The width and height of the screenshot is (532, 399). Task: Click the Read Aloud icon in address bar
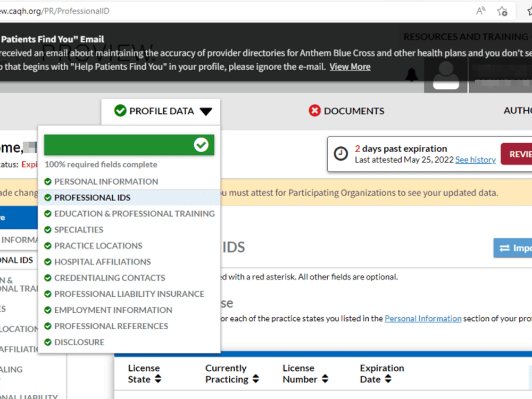click(480, 11)
